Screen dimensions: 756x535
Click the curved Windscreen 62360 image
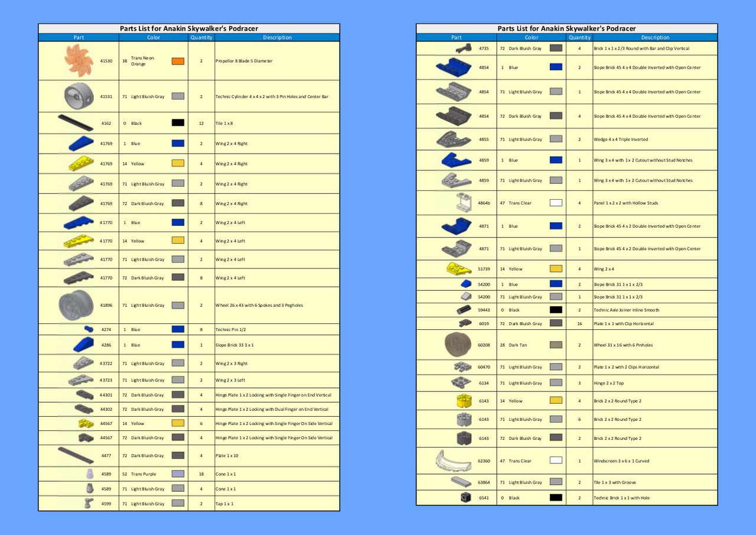453,461
